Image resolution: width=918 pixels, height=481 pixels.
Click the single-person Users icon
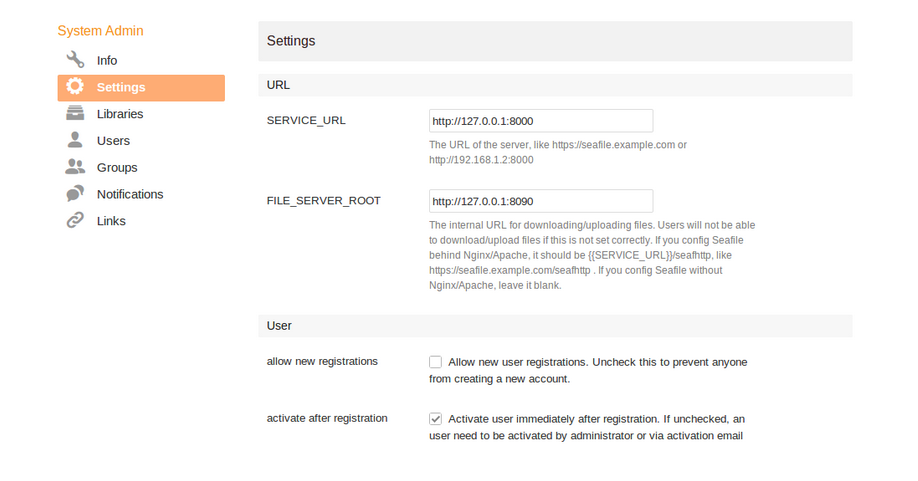pyautogui.click(x=75, y=140)
